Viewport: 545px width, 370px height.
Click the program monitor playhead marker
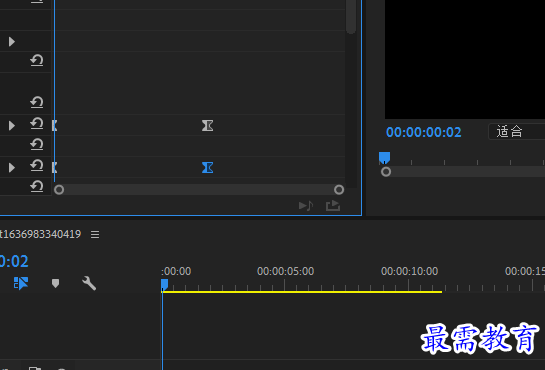click(x=384, y=158)
